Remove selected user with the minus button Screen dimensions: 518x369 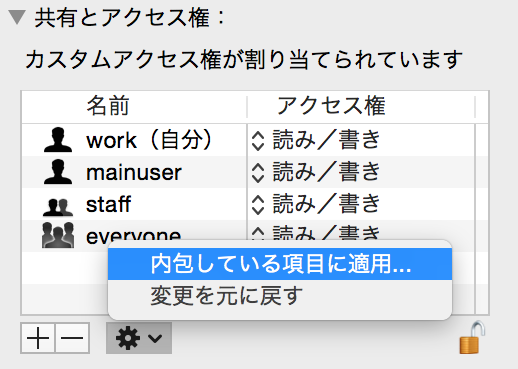coord(72,338)
